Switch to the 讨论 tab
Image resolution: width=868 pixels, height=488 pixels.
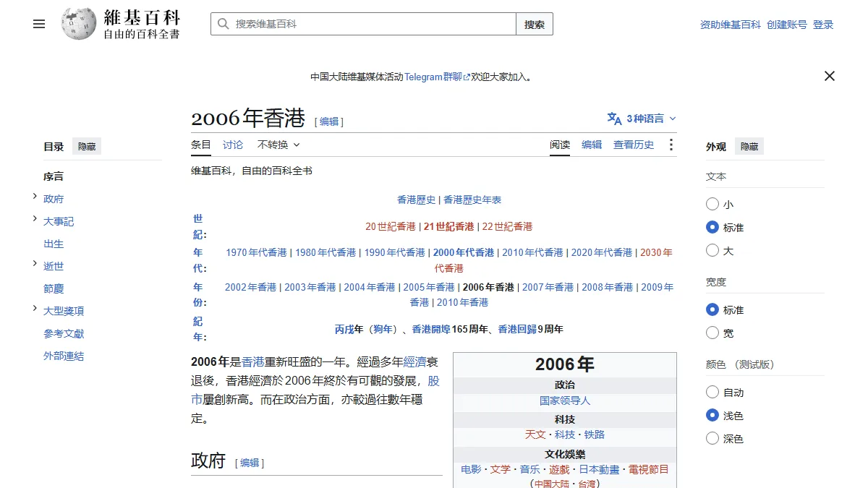pyautogui.click(x=233, y=145)
